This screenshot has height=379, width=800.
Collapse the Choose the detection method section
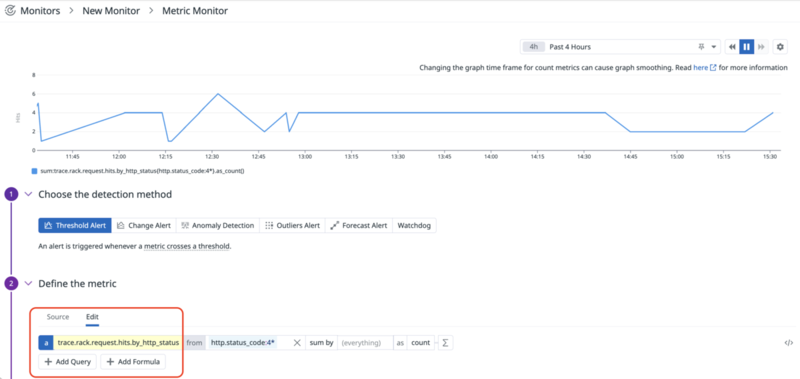[29, 194]
